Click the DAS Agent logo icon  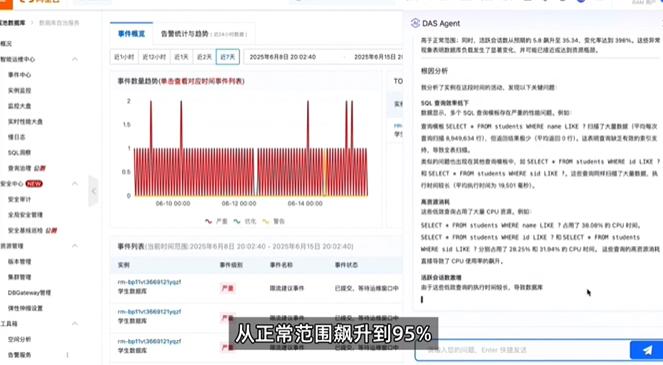tap(415, 23)
